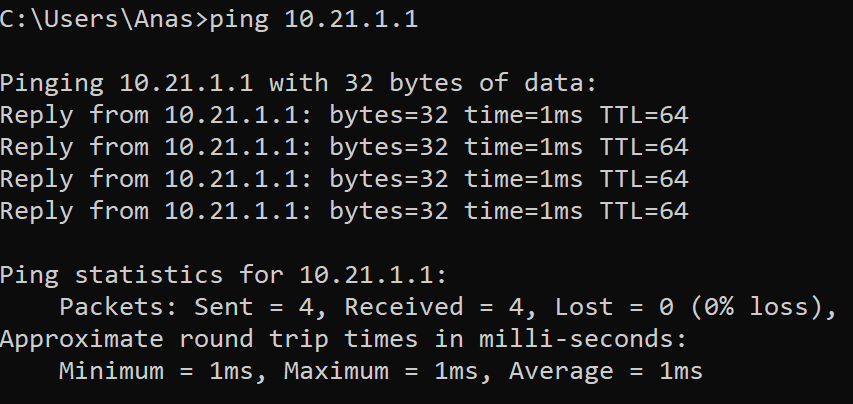The height and width of the screenshot is (404, 853).
Task: Click the IP address in the fourth reply line
Action: pos(231,211)
